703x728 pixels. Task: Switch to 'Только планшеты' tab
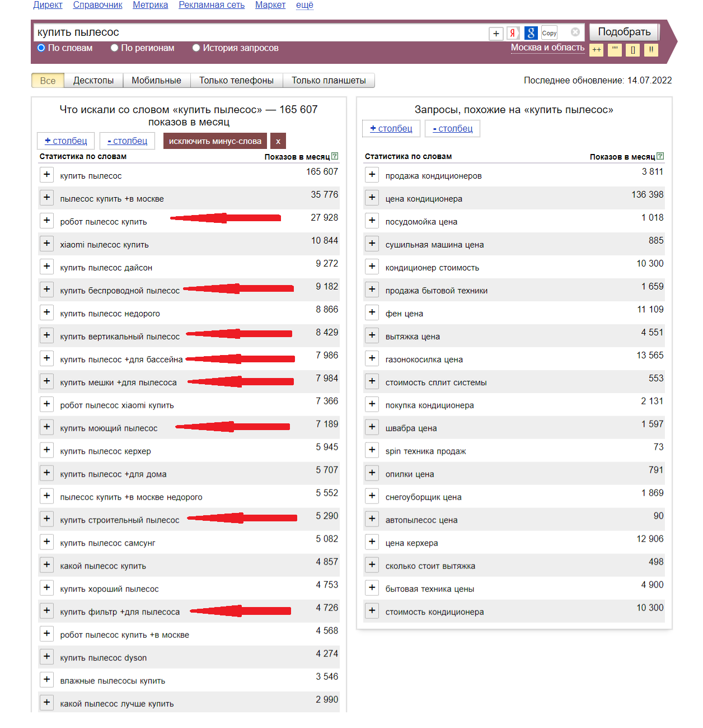[x=329, y=81]
